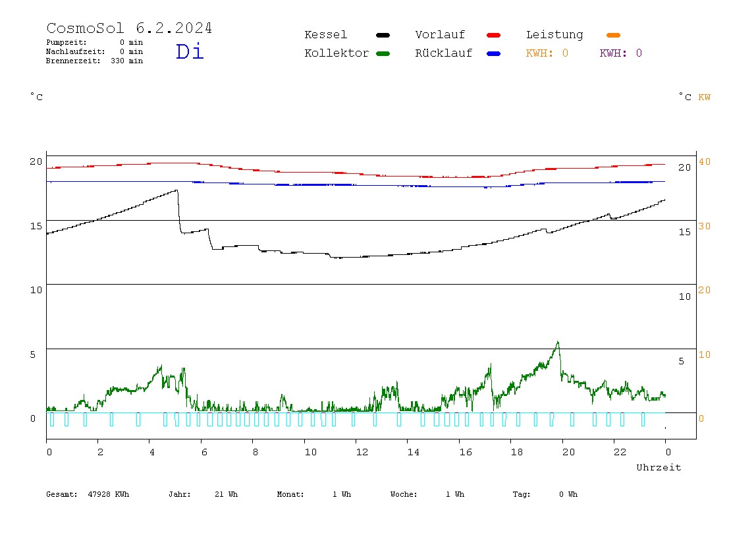Viewport: 756px width, 535px height.
Task: Select the "Woche:" label
Action: (x=404, y=494)
